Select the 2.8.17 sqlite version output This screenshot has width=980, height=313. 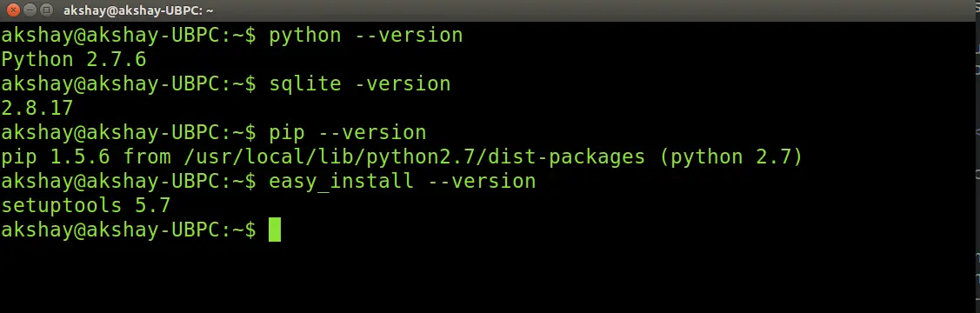pos(37,108)
